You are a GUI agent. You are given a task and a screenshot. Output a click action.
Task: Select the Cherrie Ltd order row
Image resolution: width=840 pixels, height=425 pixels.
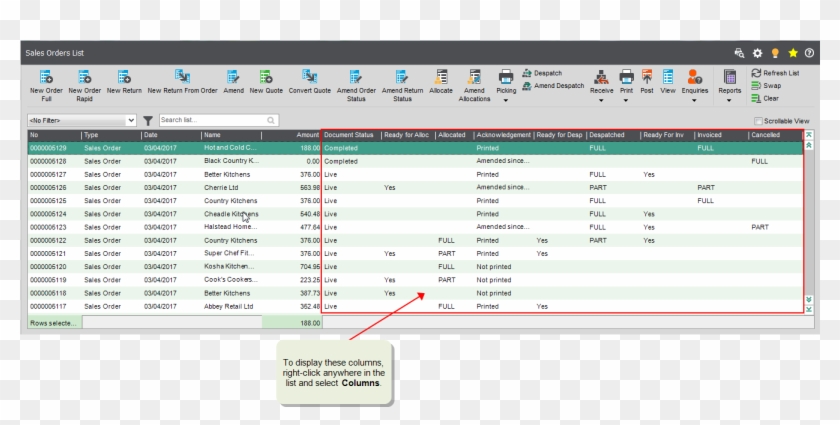coord(415,188)
